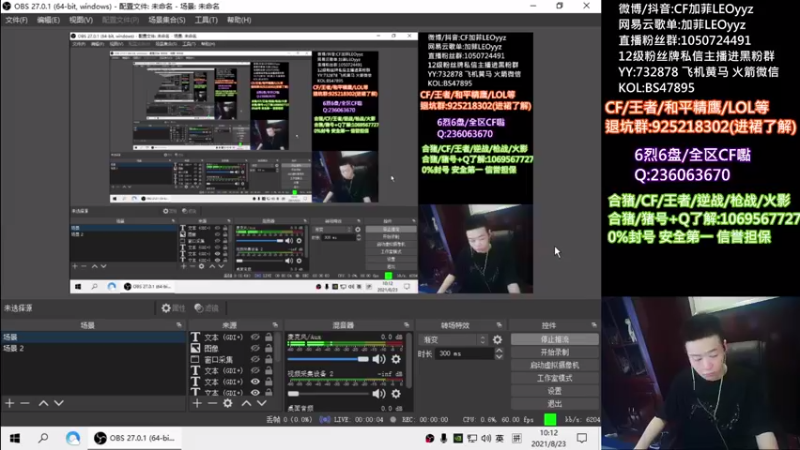Image resolution: width=800 pixels, height=450 pixels.
Task: Open the 编辑(E) menu
Action: coord(48,20)
